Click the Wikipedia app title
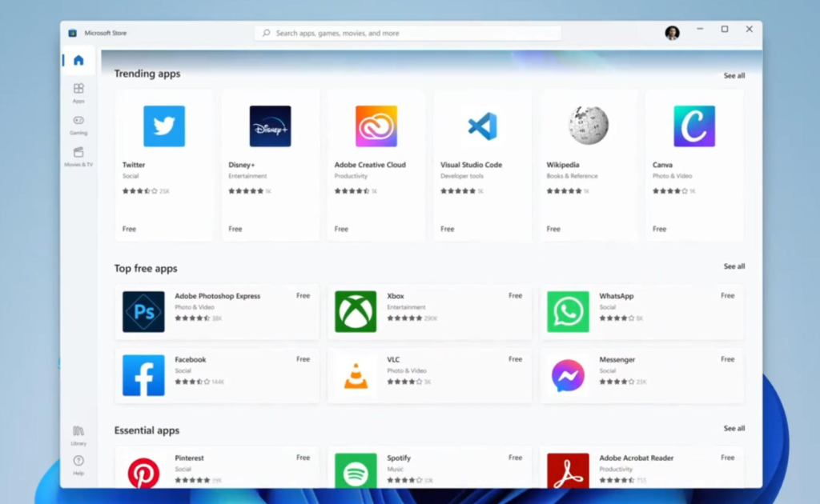 click(563, 165)
